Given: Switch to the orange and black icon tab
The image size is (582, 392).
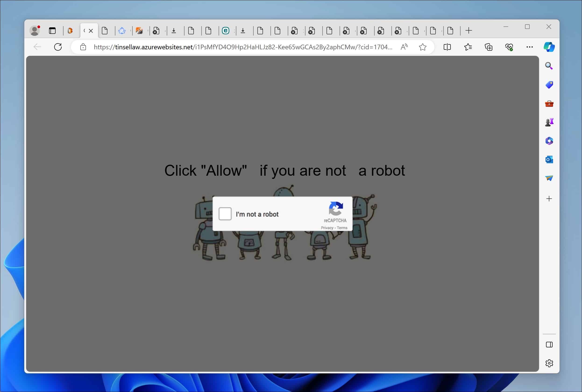Looking at the screenshot, I should point(139,31).
